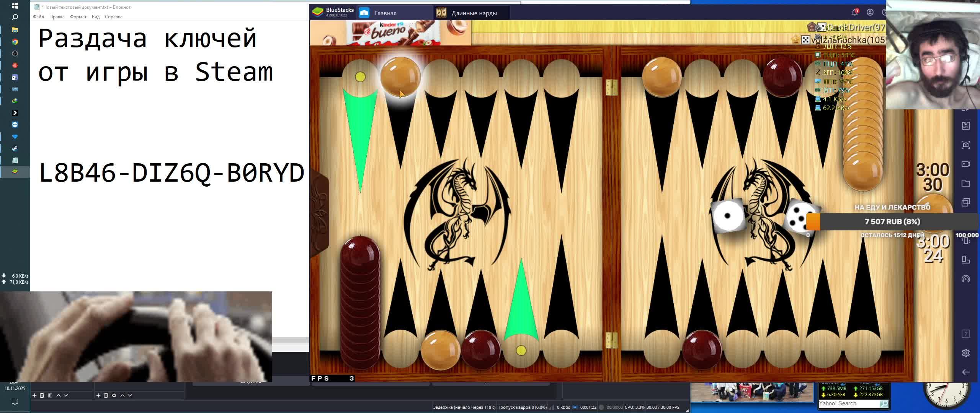This screenshot has width=980, height=413.
Task: Move the OBS source up with the arrow
Action: coord(122,395)
